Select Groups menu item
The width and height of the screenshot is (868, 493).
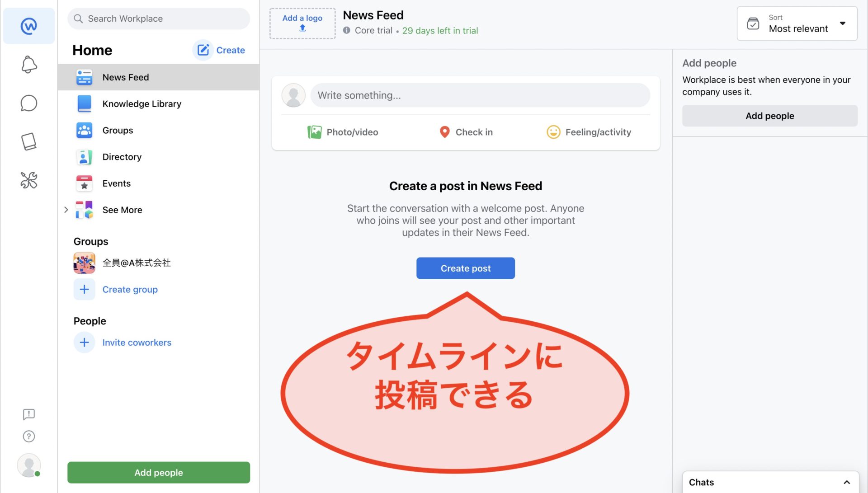(158, 130)
